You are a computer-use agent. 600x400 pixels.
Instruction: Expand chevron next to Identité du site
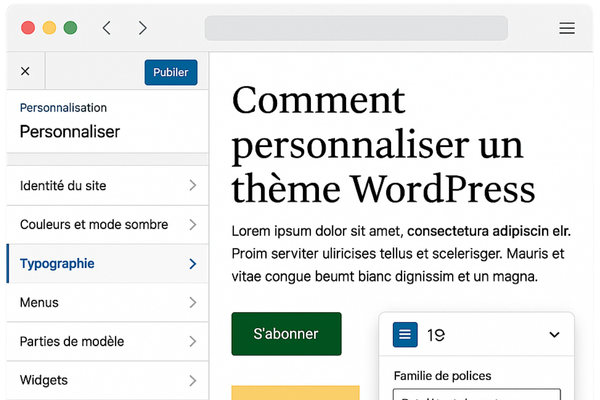193,185
